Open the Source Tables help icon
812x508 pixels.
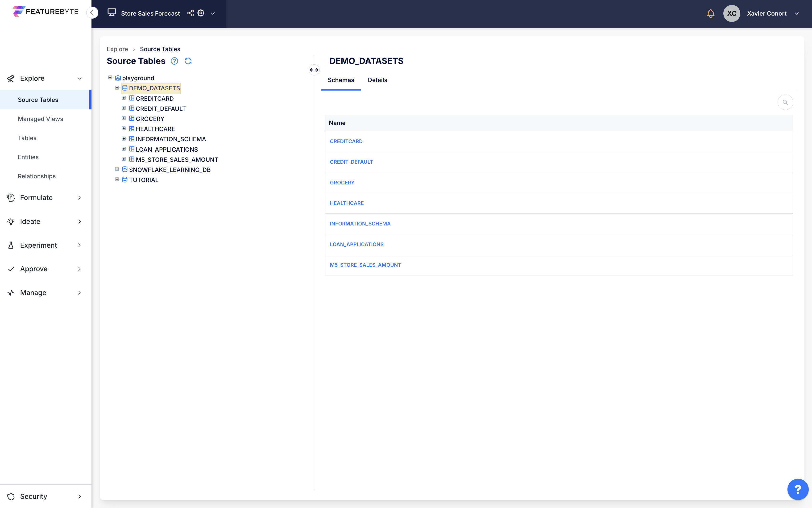(x=175, y=61)
